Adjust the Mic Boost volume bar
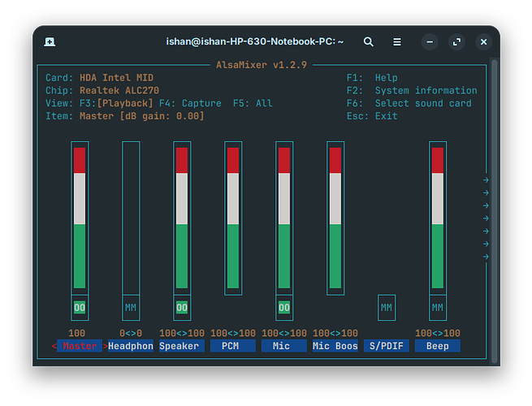 tap(335, 218)
